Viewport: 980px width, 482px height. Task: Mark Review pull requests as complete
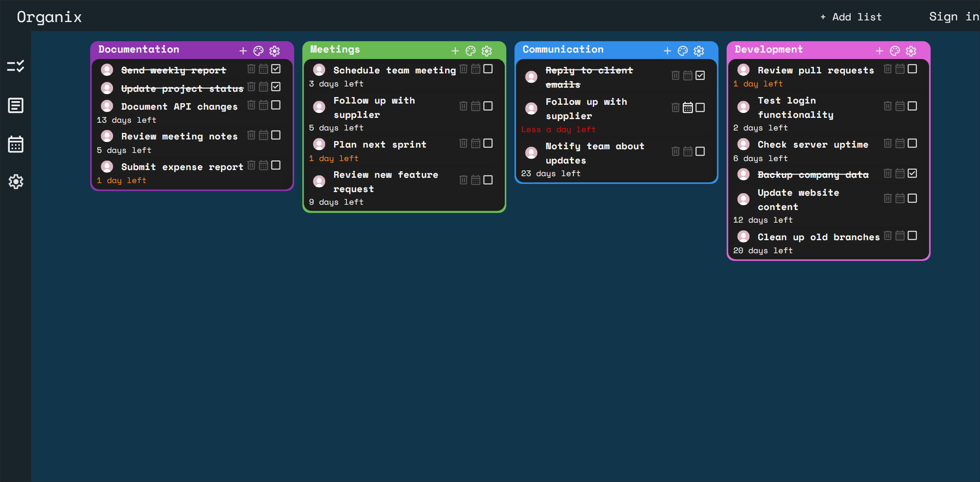click(x=912, y=69)
